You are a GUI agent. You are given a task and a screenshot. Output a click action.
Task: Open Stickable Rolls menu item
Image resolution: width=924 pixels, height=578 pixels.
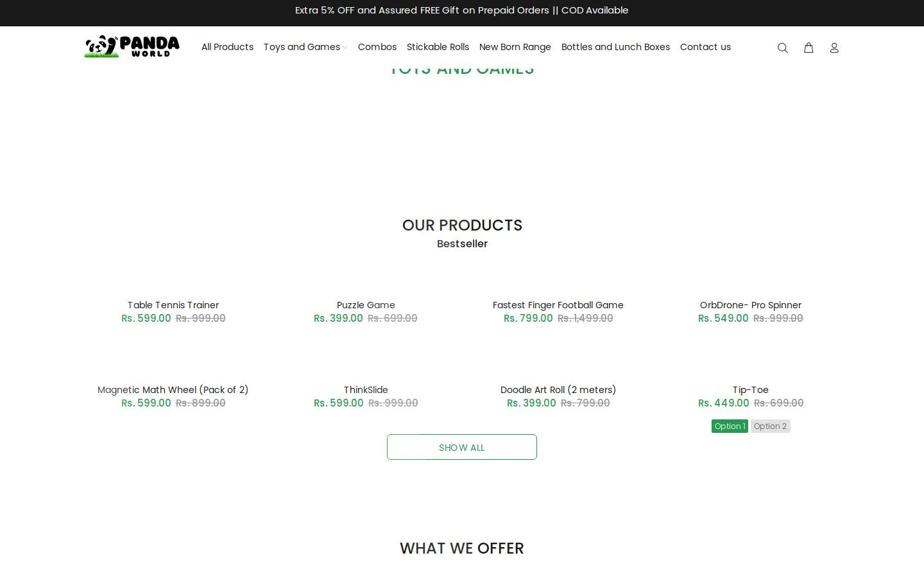coord(438,47)
